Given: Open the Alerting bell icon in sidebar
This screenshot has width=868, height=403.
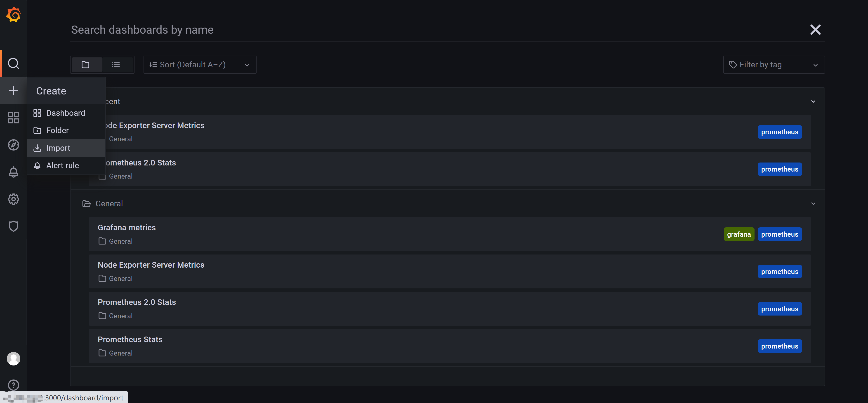Looking at the screenshot, I should pyautogui.click(x=14, y=172).
